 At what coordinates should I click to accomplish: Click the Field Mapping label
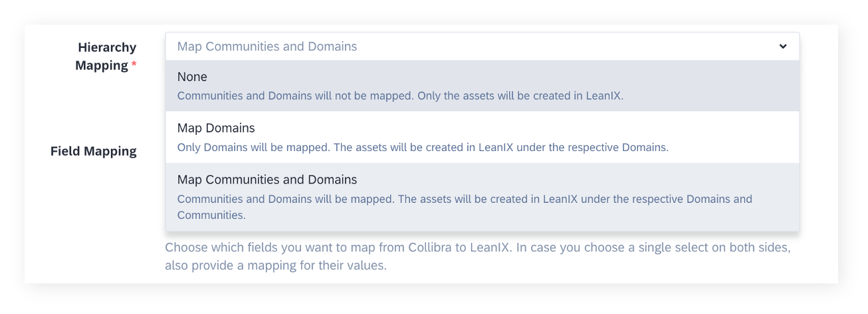pyautogui.click(x=94, y=151)
